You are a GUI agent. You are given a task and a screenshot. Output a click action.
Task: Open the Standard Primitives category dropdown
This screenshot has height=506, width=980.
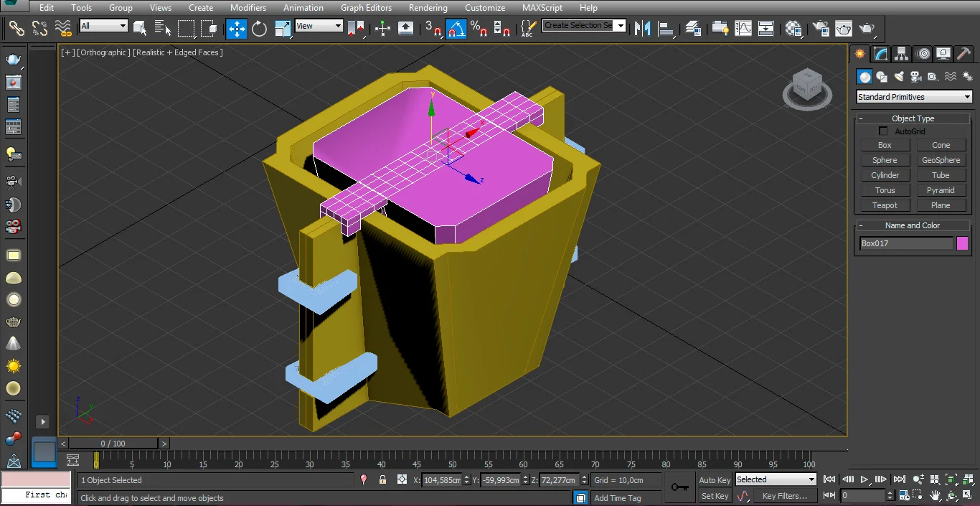coord(914,97)
